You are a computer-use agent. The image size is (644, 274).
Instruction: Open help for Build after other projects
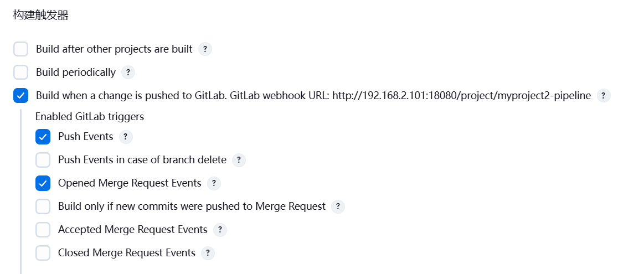[205, 49]
